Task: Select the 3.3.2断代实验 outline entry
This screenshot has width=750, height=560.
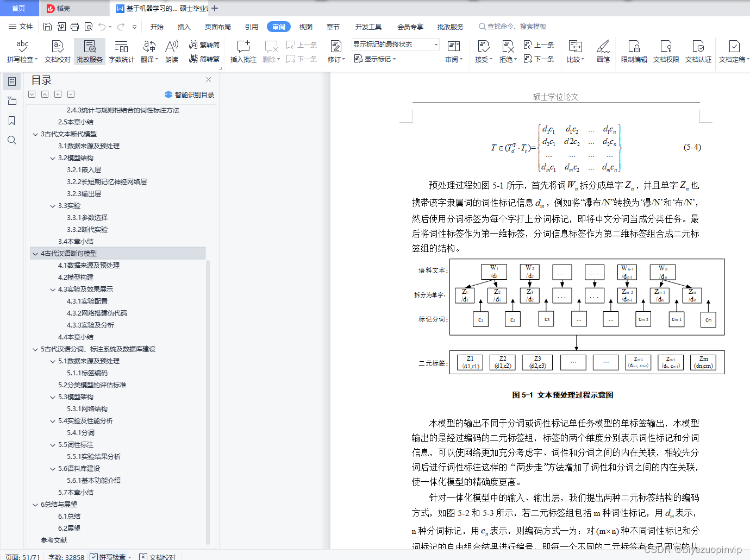Action: click(x=87, y=230)
